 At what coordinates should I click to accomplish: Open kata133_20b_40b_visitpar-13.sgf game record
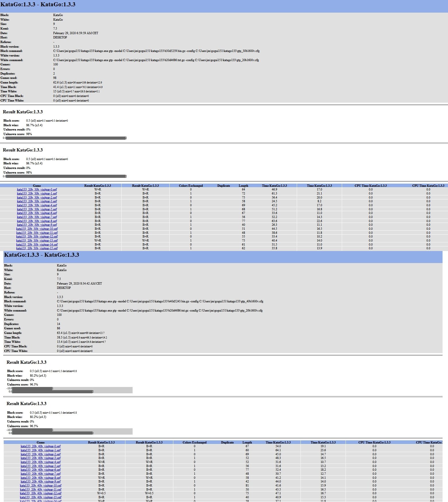tap(40, 497)
